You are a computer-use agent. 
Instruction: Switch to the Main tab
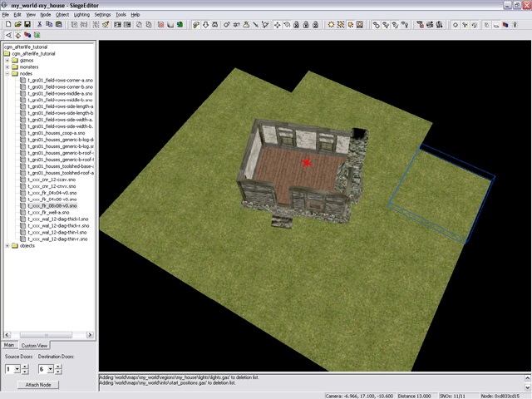pyautogui.click(x=9, y=345)
